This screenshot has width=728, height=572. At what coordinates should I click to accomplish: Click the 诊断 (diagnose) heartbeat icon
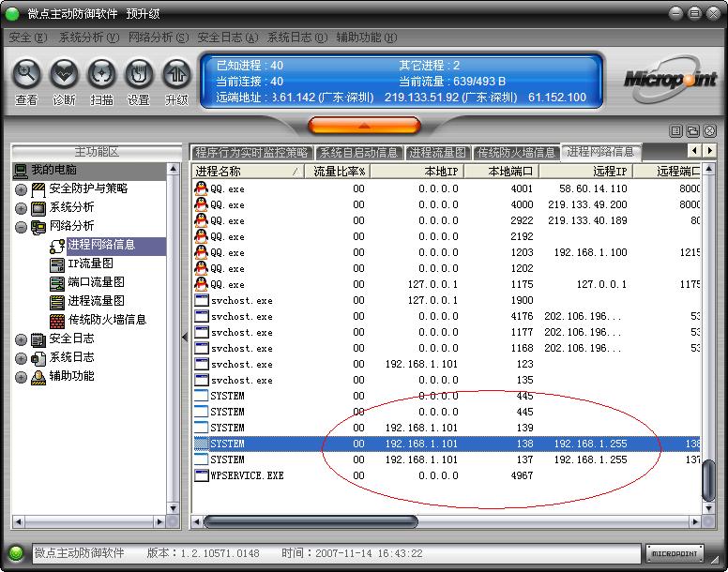[x=64, y=74]
